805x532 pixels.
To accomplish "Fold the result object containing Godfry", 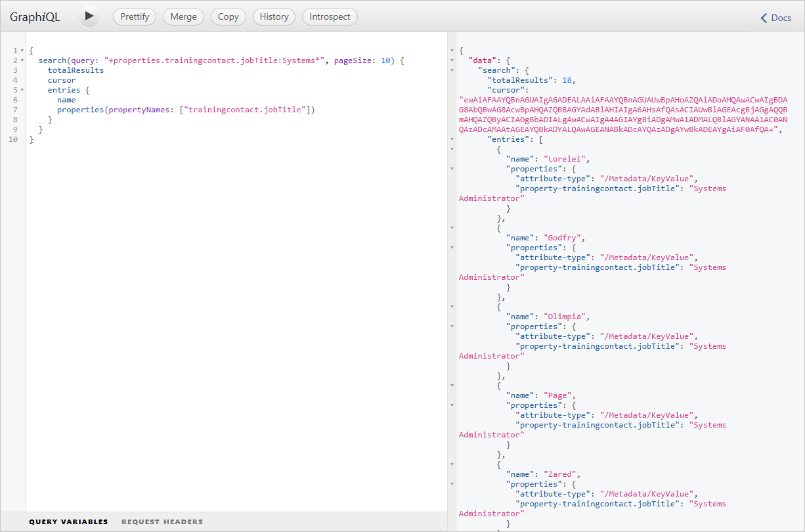I will pyautogui.click(x=452, y=228).
